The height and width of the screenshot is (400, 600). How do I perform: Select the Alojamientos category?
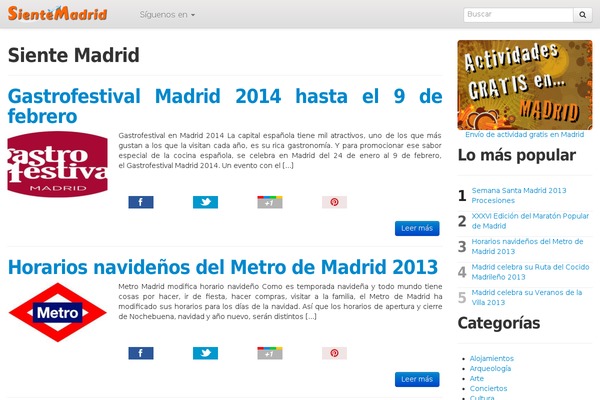[492, 358]
